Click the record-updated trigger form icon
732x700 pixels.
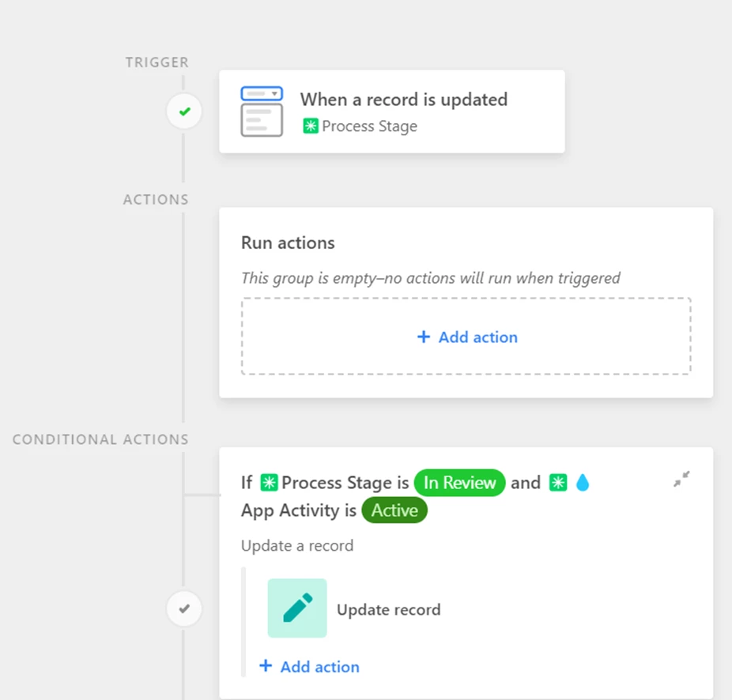coord(262,111)
